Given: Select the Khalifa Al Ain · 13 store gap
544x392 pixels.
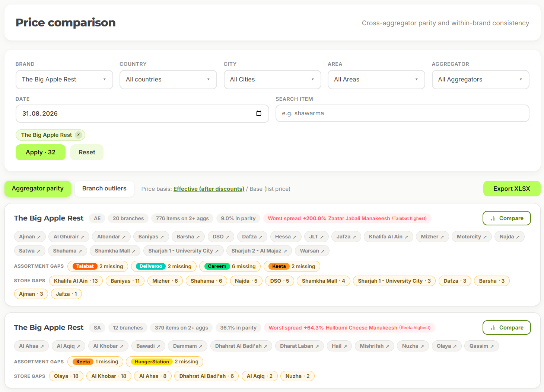Looking at the screenshot, I should [x=76, y=281].
